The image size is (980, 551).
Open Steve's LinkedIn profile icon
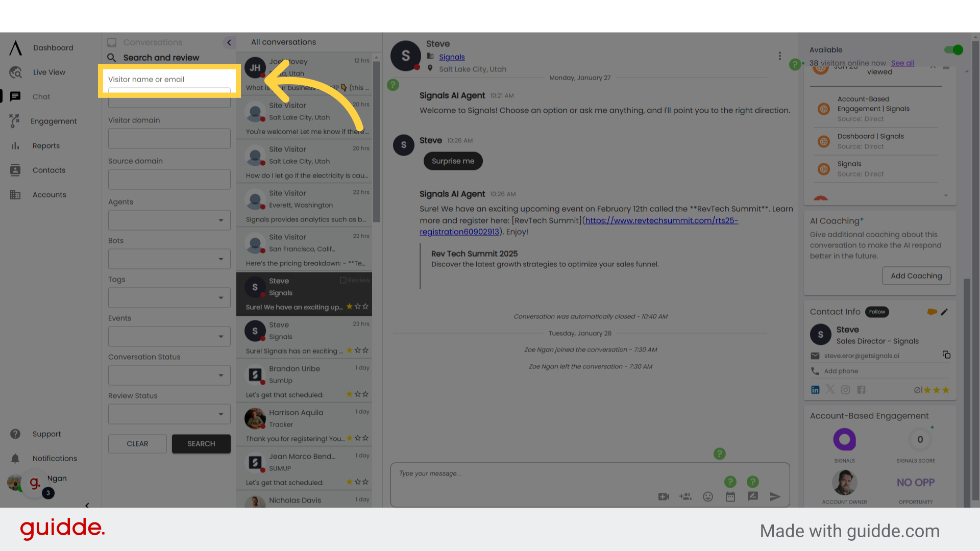coord(815,390)
